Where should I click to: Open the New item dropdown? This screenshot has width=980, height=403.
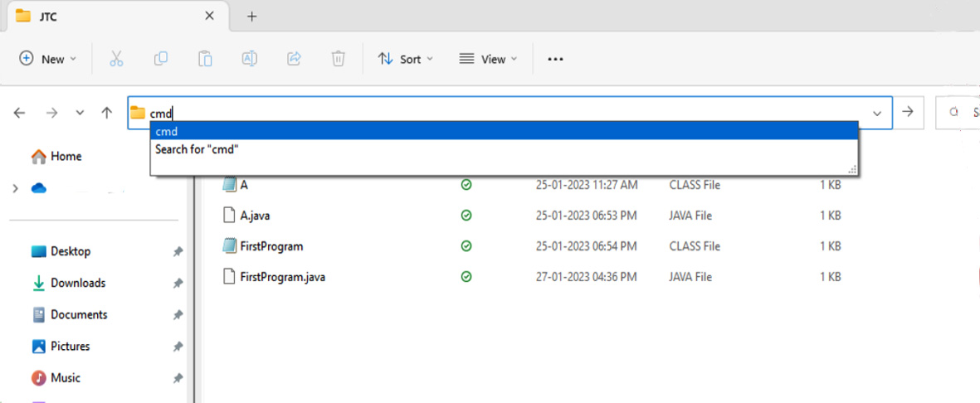tap(48, 59)
